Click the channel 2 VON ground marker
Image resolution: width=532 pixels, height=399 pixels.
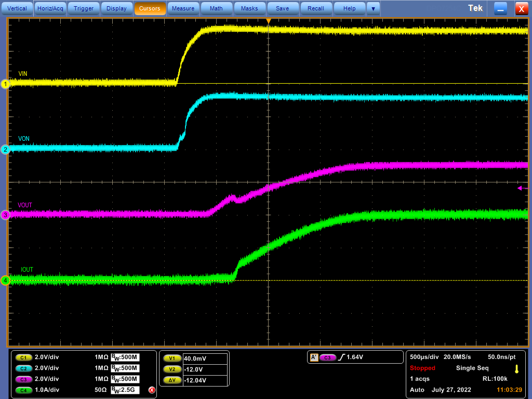(5, 150)
